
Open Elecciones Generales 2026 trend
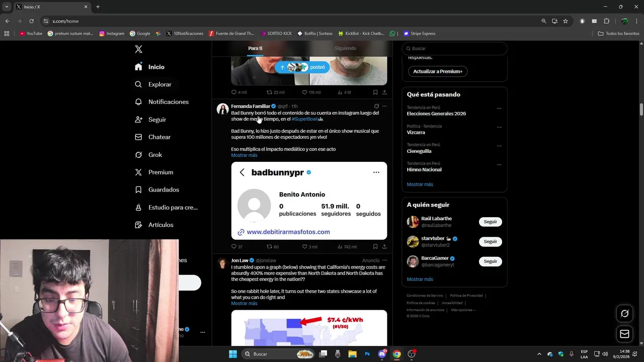436,114
